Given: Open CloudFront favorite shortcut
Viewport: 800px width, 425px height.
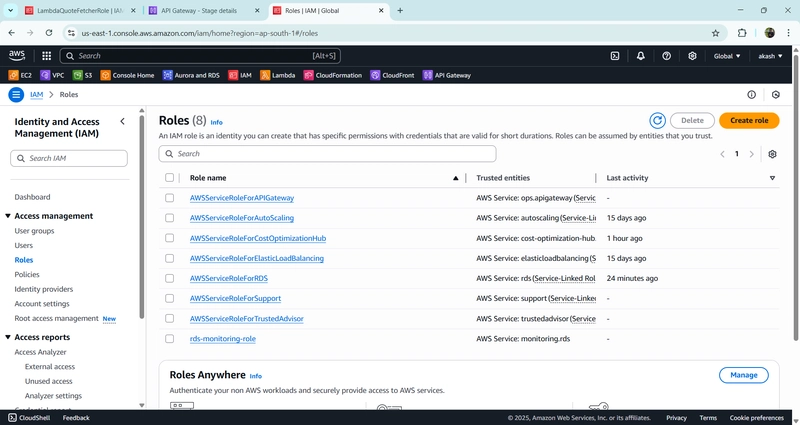Looking at the screenshot, I should pos(392,75).
